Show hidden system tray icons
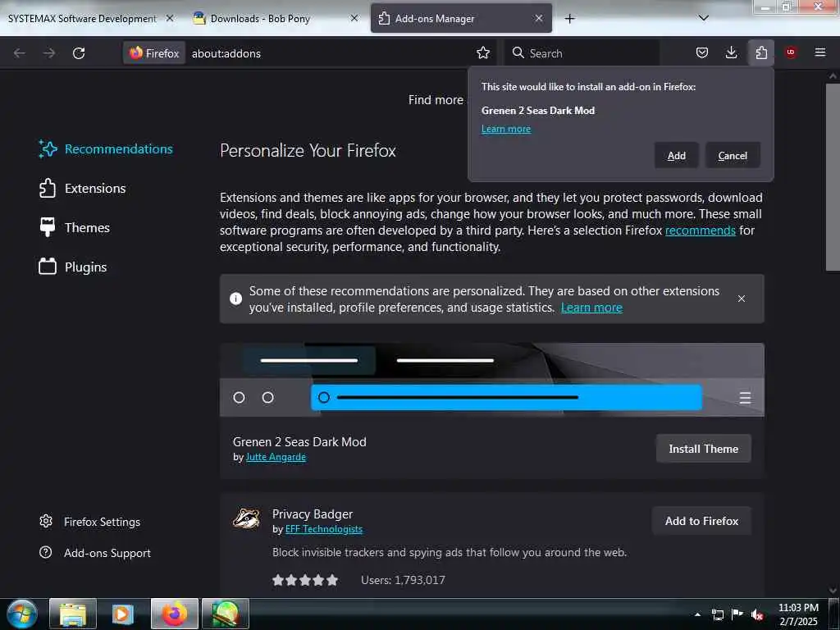The height and width of the screenshot is (630, 840). [697, 614]
